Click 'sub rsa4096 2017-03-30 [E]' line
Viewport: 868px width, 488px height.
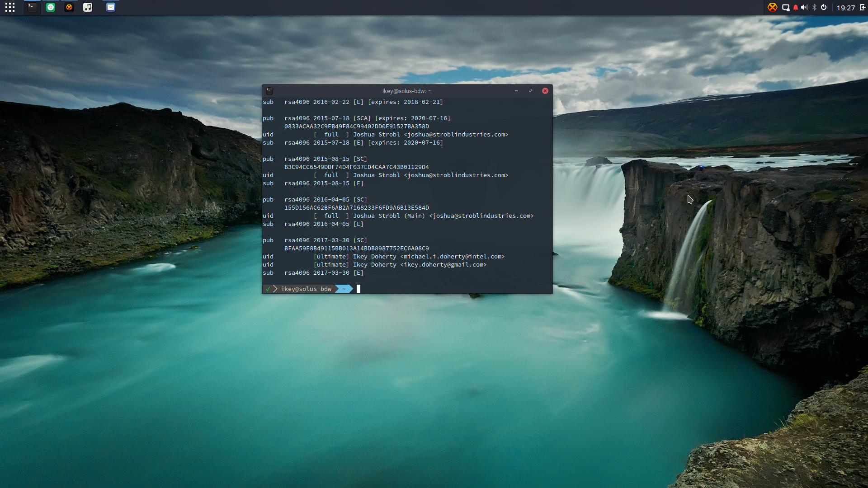coord(313,273)
